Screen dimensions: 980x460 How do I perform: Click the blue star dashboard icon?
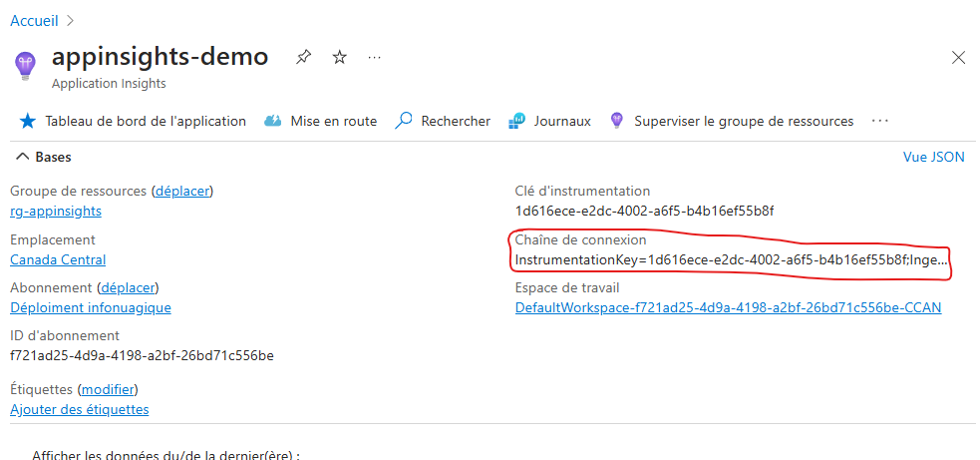click(28, 121)
